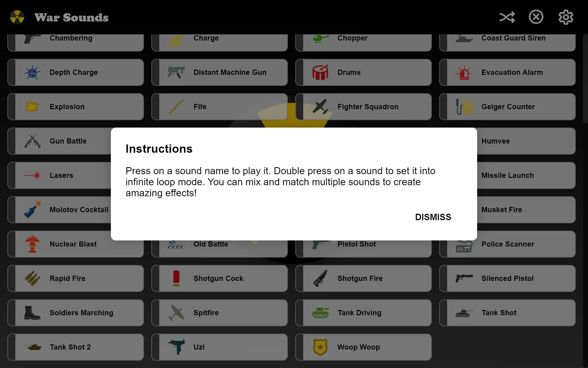The width and height of the screenshot is (588, 368).
Task: Select the Chopper helicopter icon
Action: (x=320, y=38)
